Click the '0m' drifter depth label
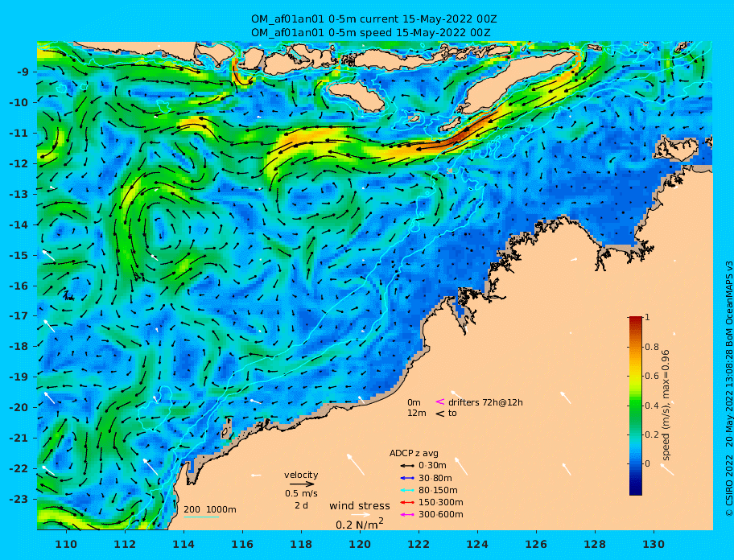 414,402
